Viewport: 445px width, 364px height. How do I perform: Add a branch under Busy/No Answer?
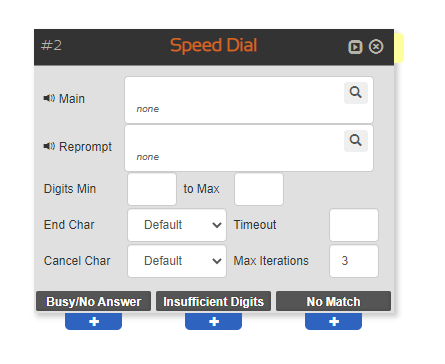pyautogui.click(x=94, y=321)
